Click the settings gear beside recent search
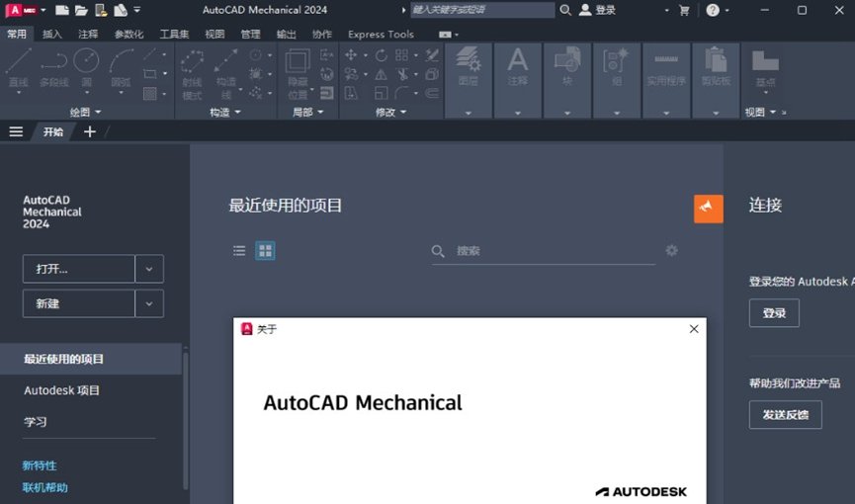855x504 pixels. pos(672,250)
